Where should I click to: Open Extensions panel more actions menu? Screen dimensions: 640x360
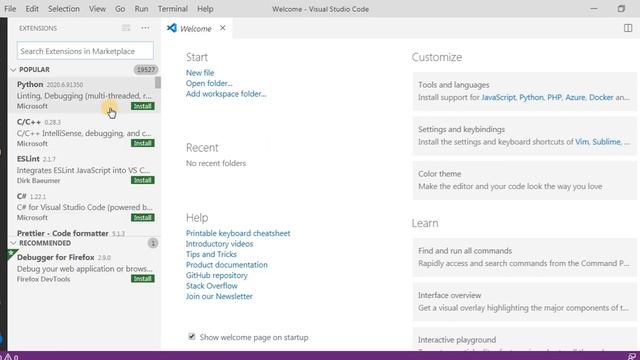point(145,28)
